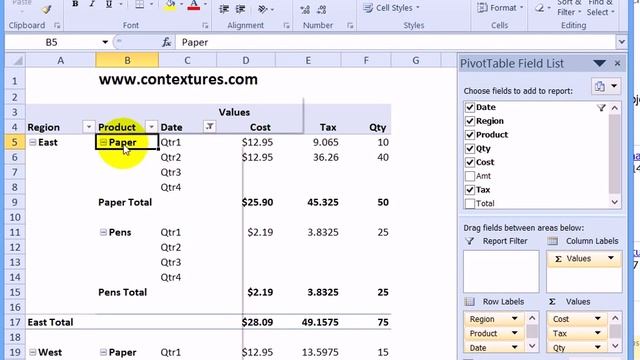Viewport: 640px width, 360px height.
Task: Open the Values item in Column Labels area
Action: tap(584, 258)
